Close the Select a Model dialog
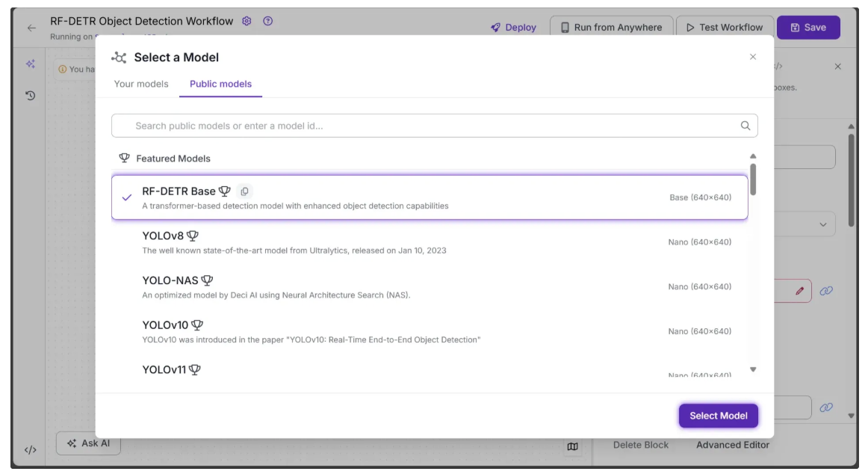 point(753,57)
